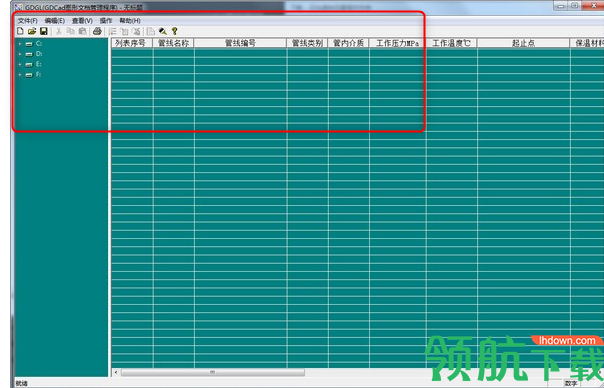The image size is (604, 388).
Task: Open the 编辑(E) menu
Action: click(x=55, y=20)
